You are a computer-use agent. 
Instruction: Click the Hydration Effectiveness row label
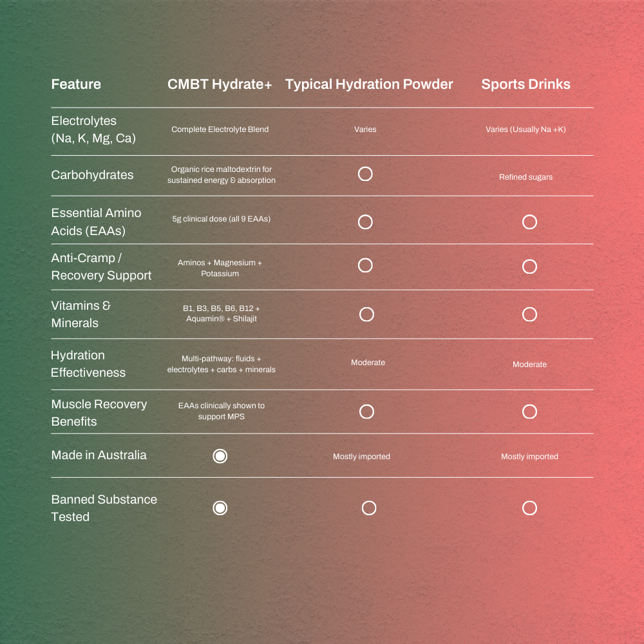click(x=88, y=364)
